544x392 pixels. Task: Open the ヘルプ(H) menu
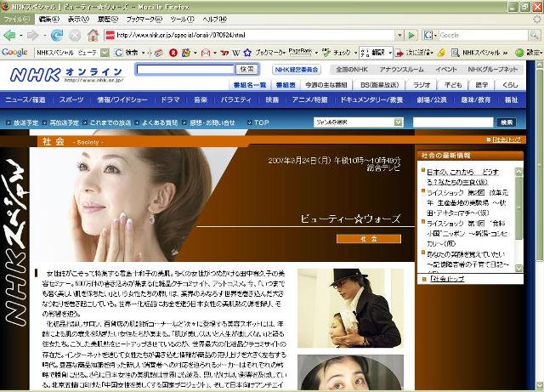click(x=215, y=20)
